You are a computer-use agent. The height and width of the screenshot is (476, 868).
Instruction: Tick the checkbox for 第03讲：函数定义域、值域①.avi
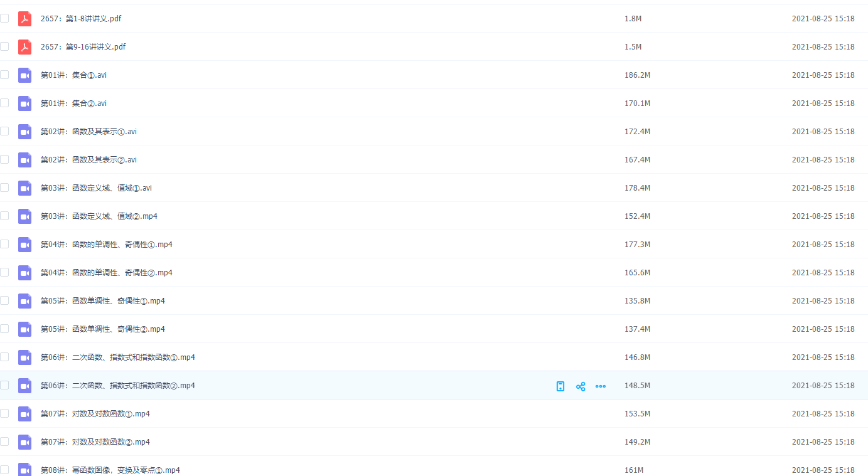[x=4, y=188]
